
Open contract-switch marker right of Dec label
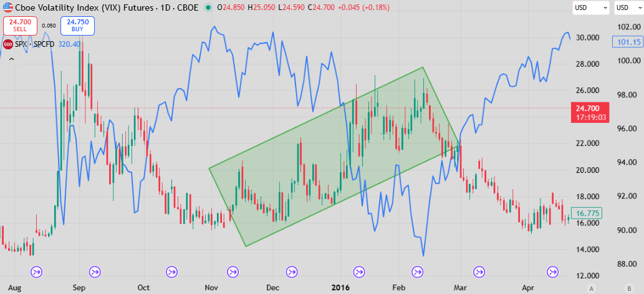[x=292, y=272]
